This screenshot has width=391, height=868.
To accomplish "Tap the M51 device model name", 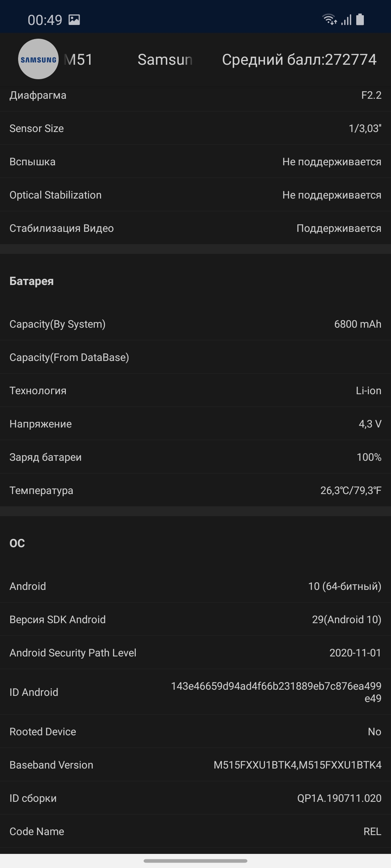I will click(78, 60).
